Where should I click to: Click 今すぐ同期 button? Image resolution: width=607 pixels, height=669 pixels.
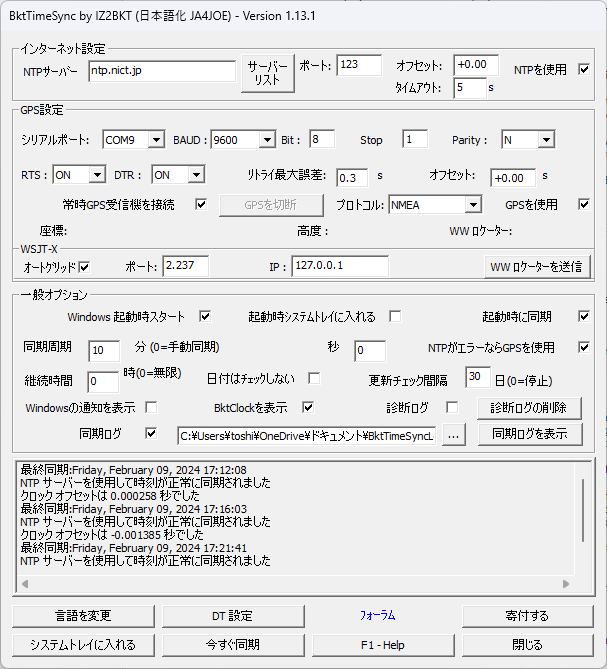coord(233,645)
